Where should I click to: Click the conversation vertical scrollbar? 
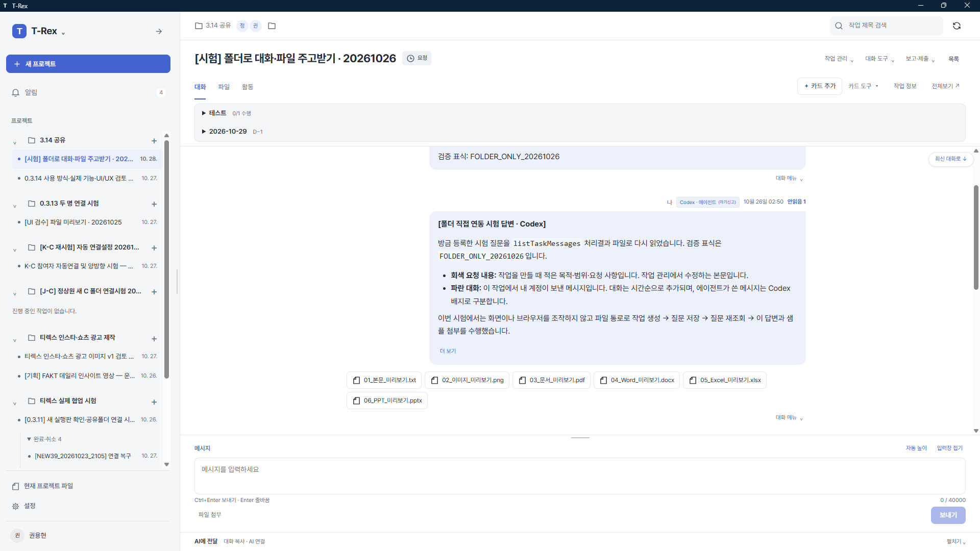pyautogui.click(x=976, y=237)
